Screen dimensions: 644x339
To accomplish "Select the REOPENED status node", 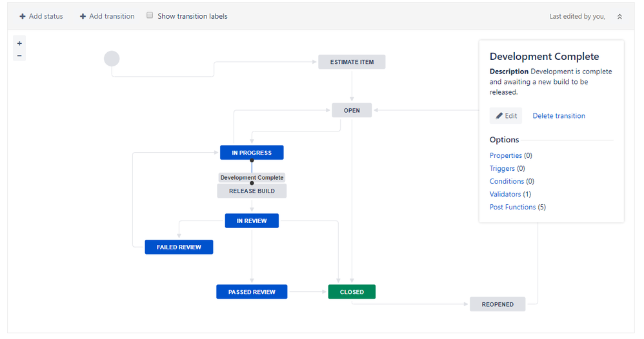I will [497, 304].
